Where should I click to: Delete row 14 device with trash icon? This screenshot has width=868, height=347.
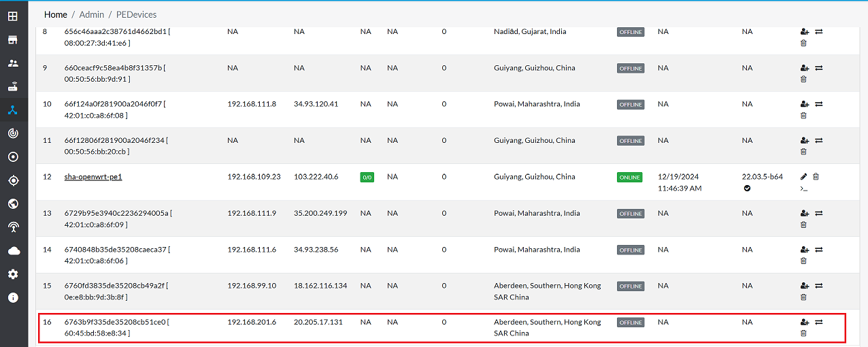[x=803, y=261]
